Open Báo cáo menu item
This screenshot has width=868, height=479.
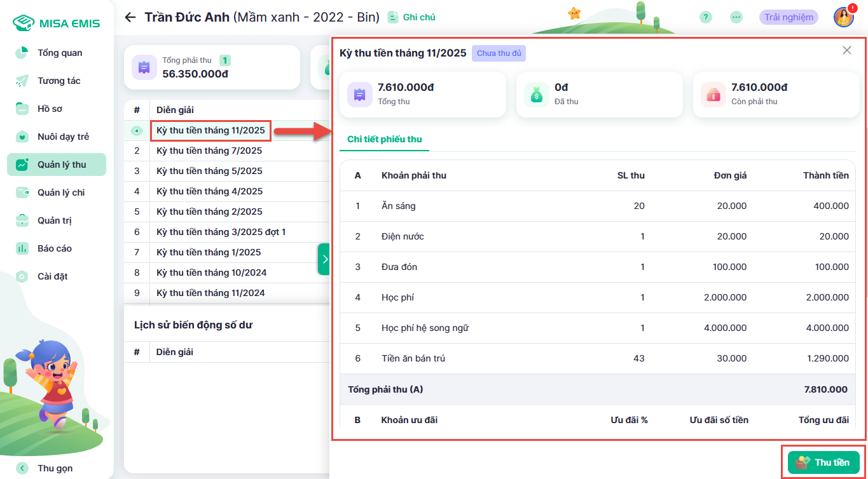[x=54, y=248]
